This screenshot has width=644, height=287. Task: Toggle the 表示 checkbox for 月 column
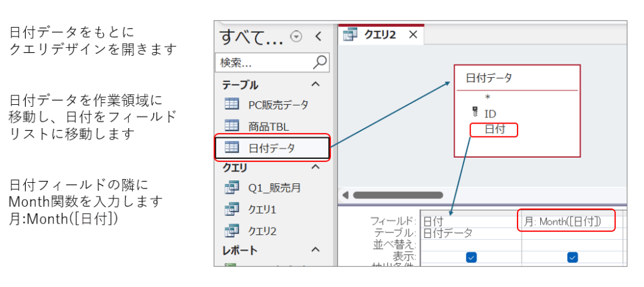[x=572, y=257]
